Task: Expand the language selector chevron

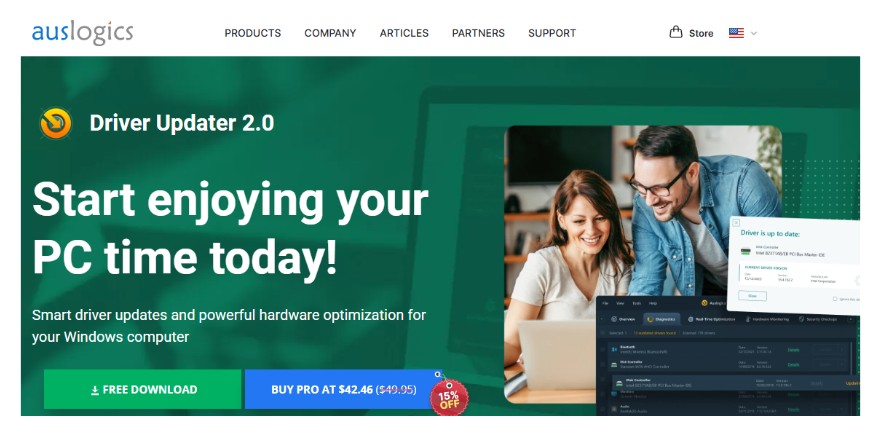Action: point(753,33)
